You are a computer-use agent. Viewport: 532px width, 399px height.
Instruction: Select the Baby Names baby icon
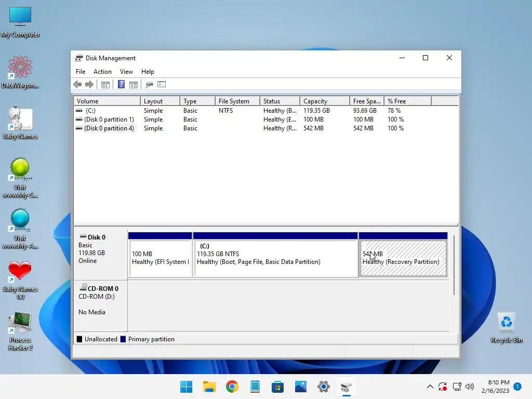(x=20, y=123)
